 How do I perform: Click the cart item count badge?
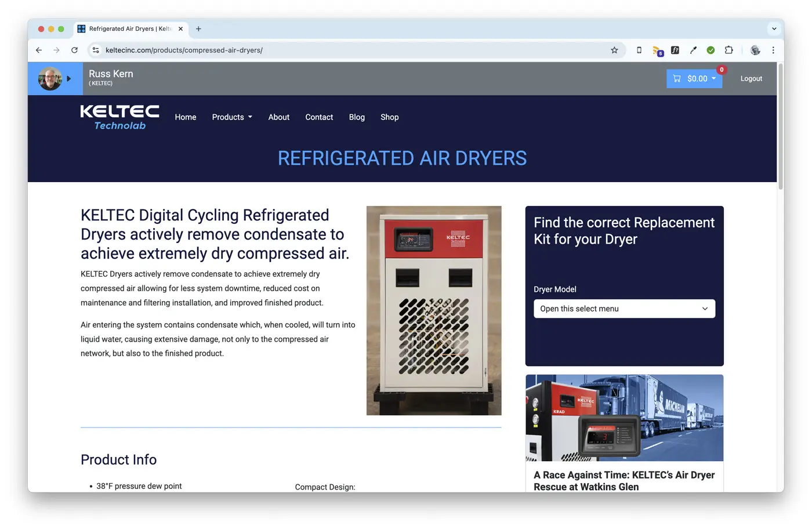click(722, 70)
